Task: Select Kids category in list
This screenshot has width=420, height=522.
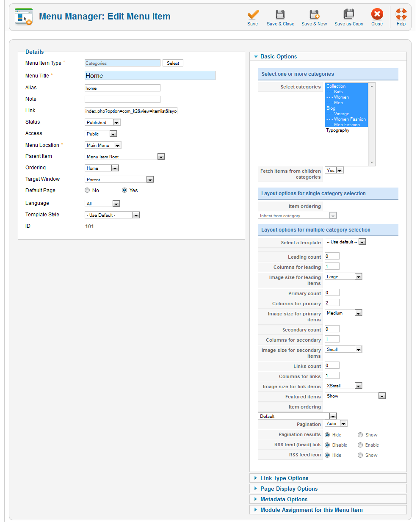Action: 347,92
